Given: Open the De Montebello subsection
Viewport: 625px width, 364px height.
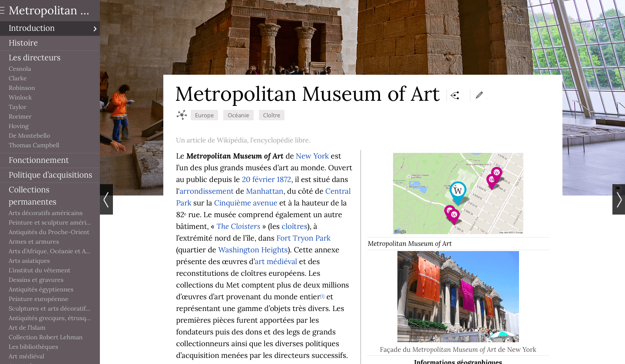Looking at the screenshot, I should pos(30,136).
